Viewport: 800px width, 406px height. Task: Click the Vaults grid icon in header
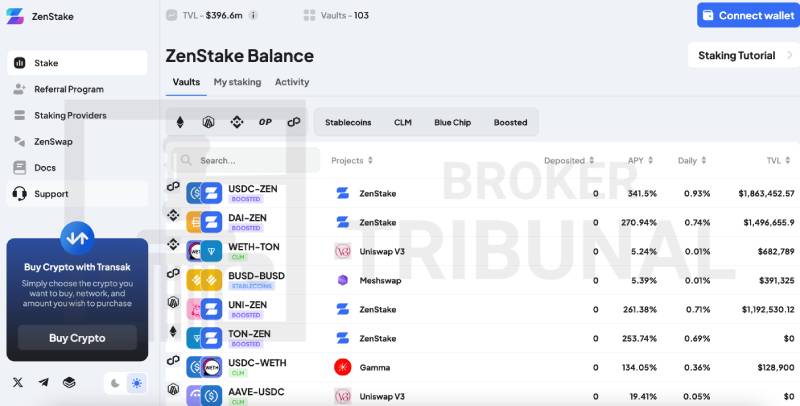[x=309, y=15]
